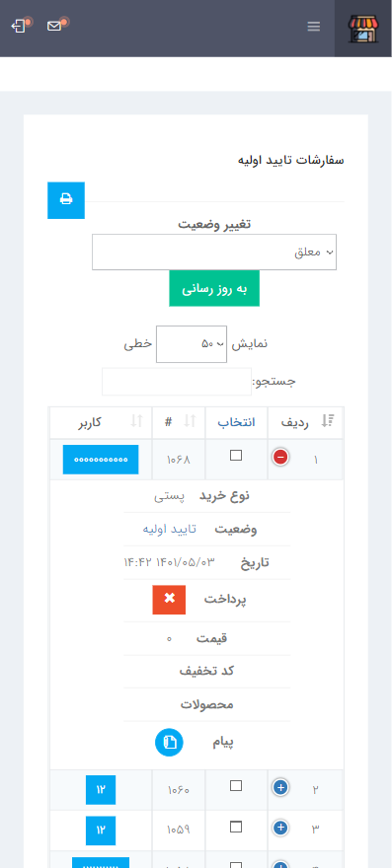Viewport: 392px width, 868px height.
Task: Open the messages envelope icon
Action: point(54,26)
